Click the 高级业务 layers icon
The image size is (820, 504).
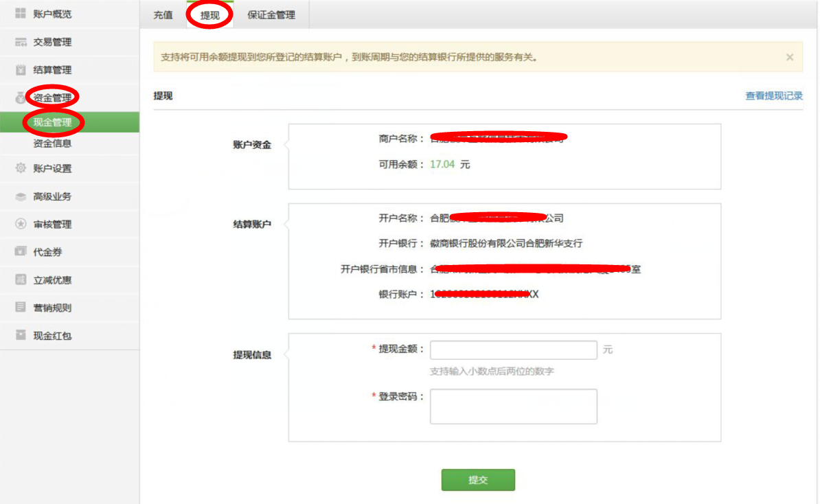click(x=21, y=196)
